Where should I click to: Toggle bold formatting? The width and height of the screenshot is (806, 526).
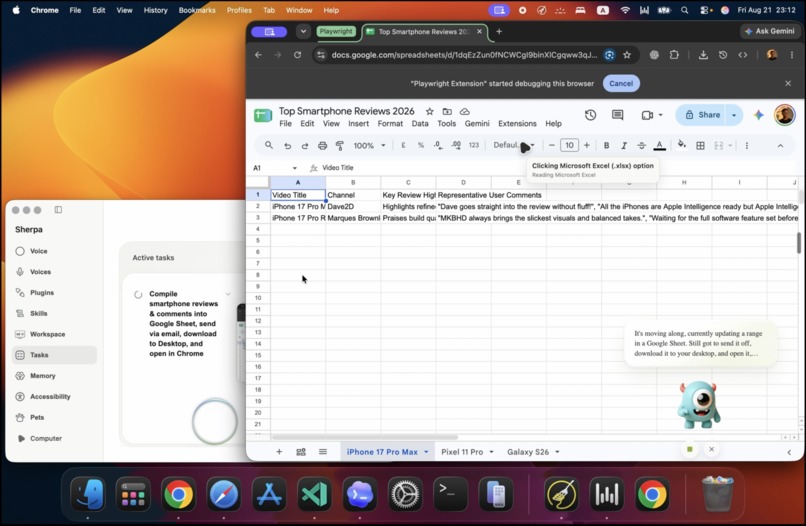pyautogui.click(x=607, y=146)
